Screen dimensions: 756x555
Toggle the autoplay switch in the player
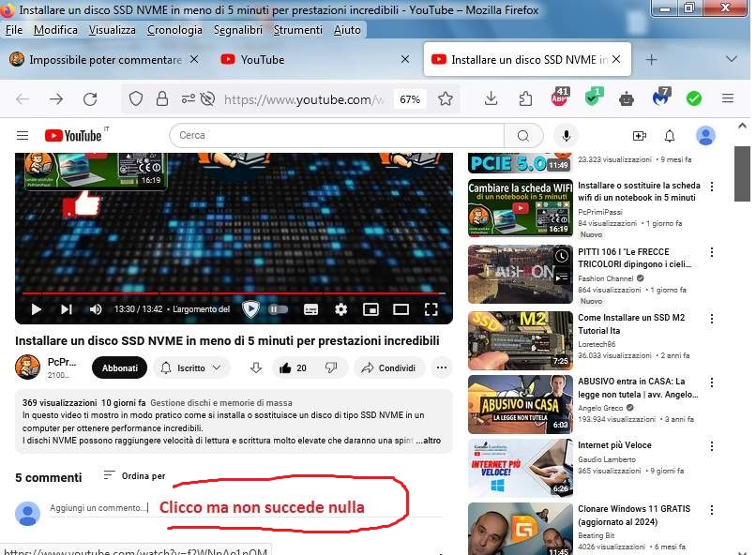[279, 309]
